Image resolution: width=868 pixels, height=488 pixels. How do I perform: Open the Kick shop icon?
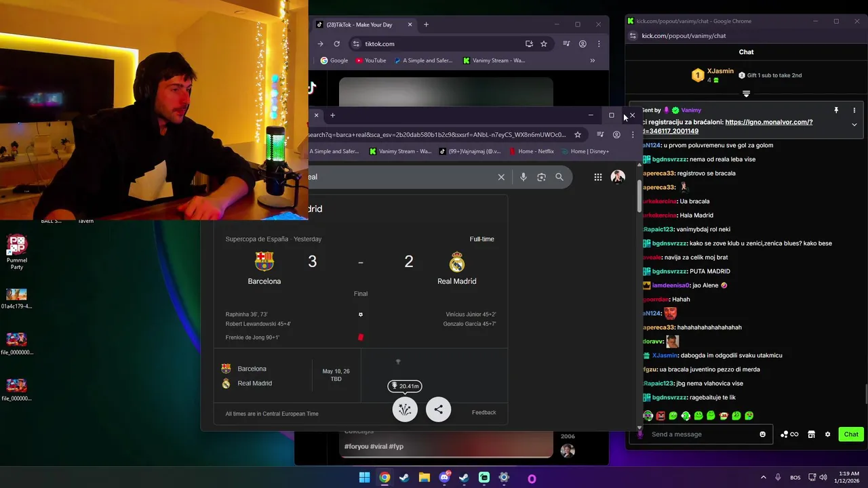point(811,434)
